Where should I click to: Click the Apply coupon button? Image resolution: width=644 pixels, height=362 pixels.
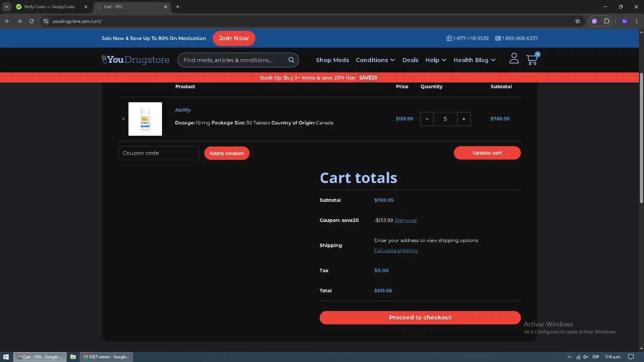coord(227,153)
